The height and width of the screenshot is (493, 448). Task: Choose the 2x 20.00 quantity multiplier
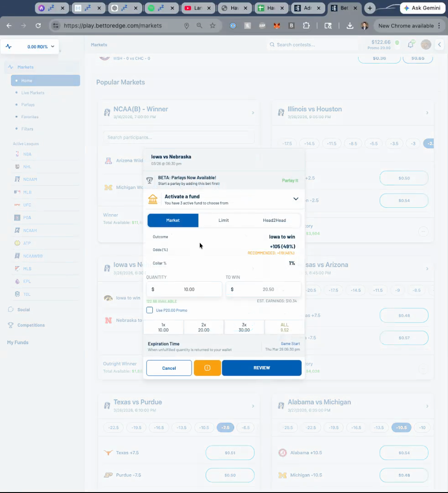click(203, 327)
